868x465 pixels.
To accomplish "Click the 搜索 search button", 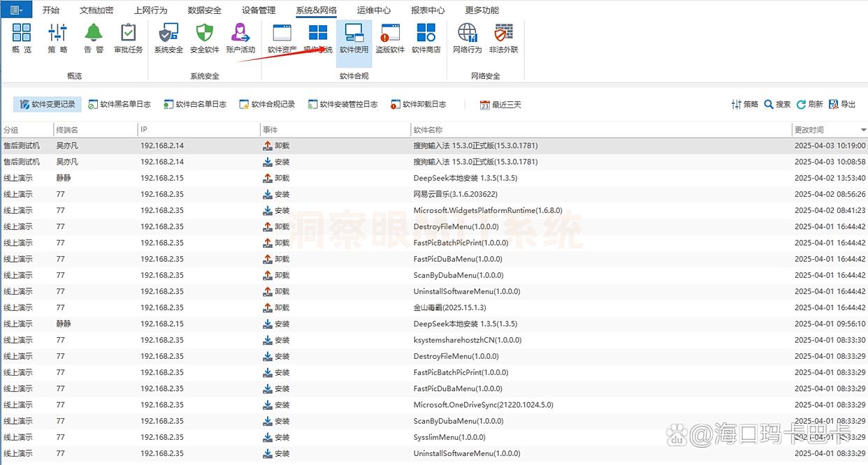I will pos(777,105).
